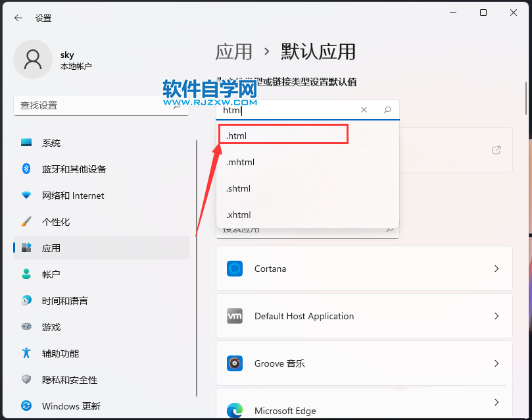Viewport: 532px width, 420px height.
Task: Minimize the Settings window
Action: click(453, 13)
